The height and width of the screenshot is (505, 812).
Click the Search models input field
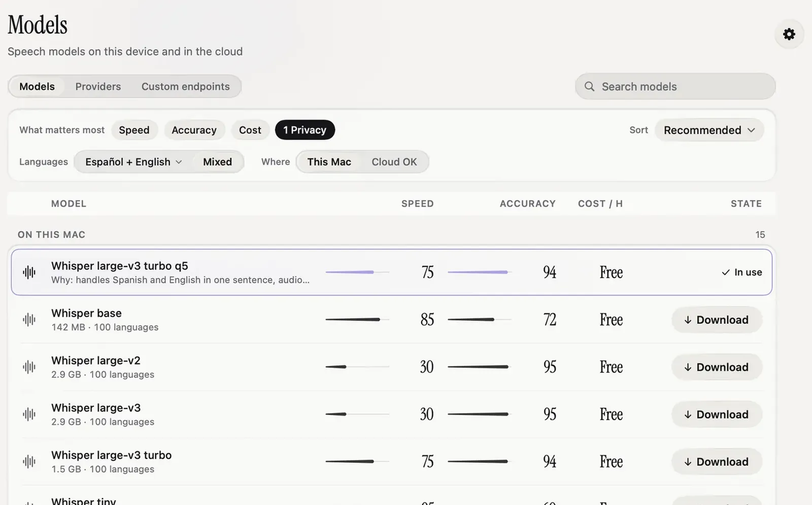click(675, 86)
